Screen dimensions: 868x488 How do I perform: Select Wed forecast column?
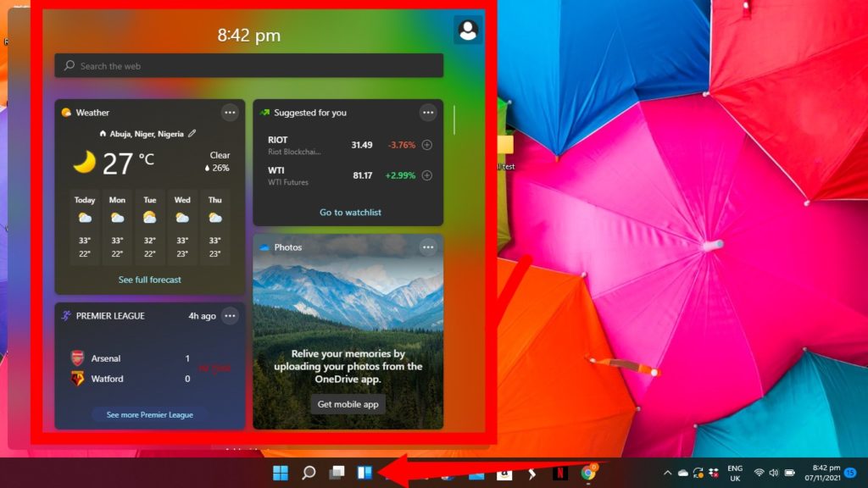pos(182,227)
